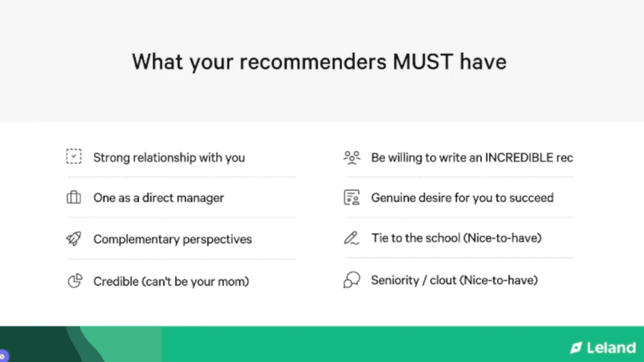Click 'Seniority / clout (Nice-to-have)' line

coord(454,280)
